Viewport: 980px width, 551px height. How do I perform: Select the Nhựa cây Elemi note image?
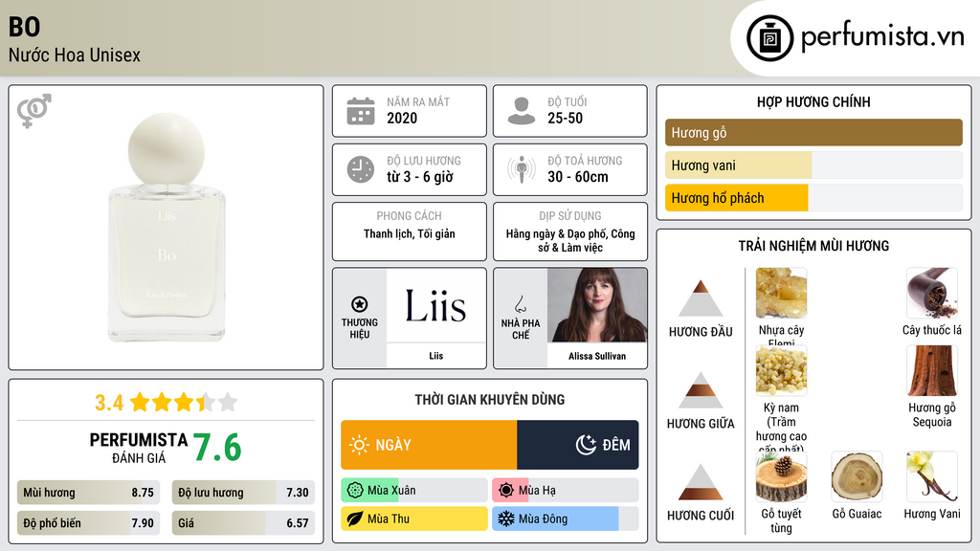click(781, 294)
